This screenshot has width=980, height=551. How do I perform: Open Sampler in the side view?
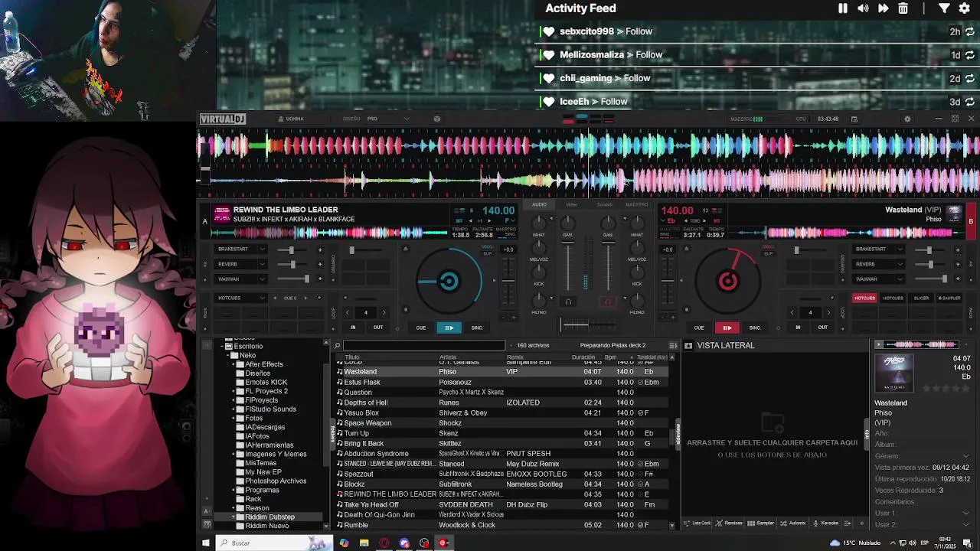coord(760,523)
